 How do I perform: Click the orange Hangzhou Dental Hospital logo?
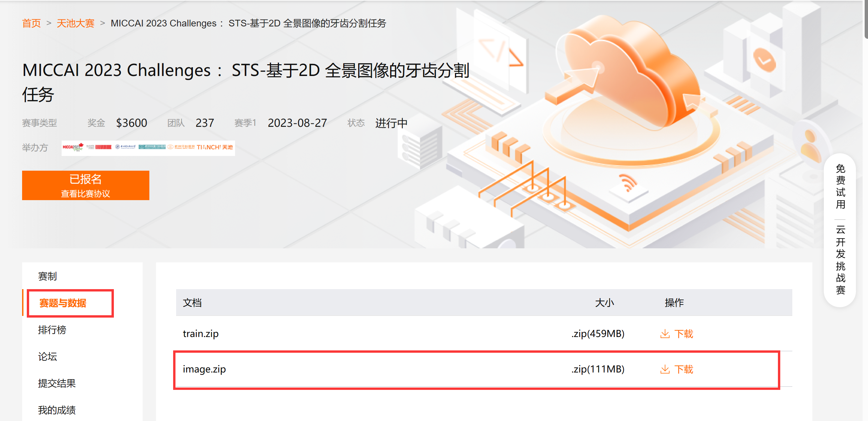tap(181, 148)
